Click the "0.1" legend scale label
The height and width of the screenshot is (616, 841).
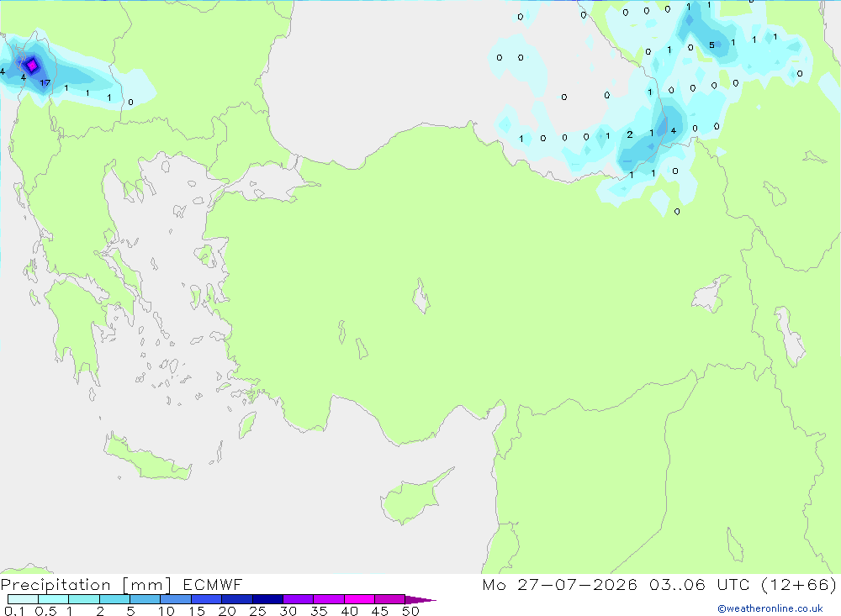(x=14, y=611)
